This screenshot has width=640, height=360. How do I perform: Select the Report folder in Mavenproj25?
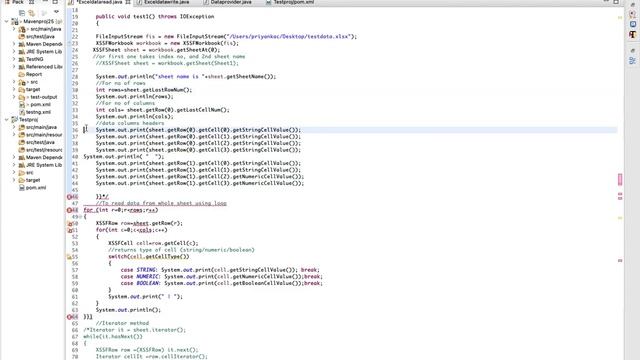(x=33, y=74)
